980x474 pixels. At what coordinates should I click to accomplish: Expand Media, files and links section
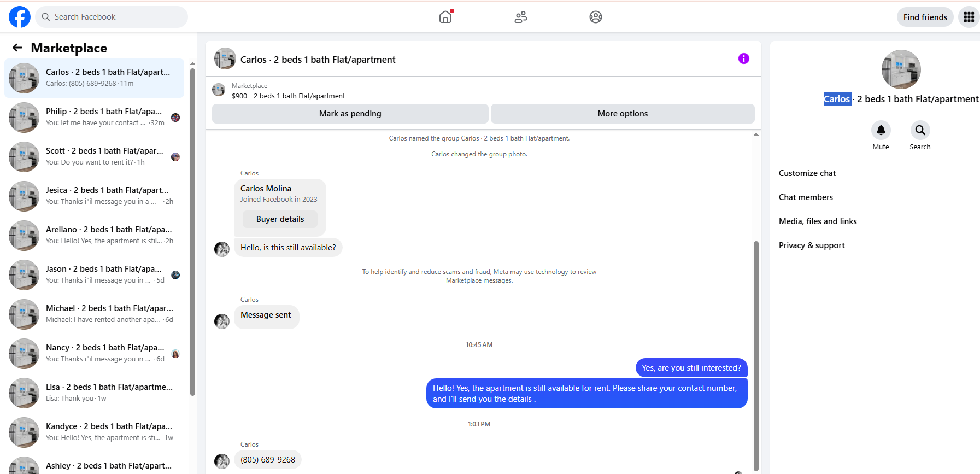818,221
